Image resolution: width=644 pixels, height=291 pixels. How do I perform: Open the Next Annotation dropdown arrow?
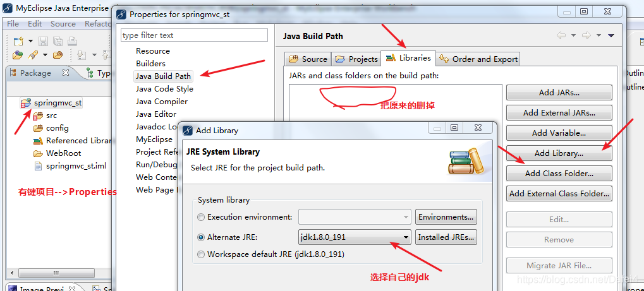pos(94,55)
